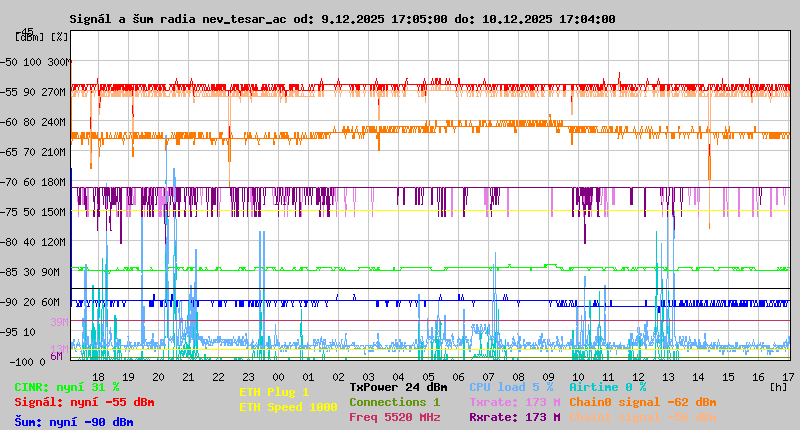Click the CPU load 5 % legend entry

[x=511, y=387]
